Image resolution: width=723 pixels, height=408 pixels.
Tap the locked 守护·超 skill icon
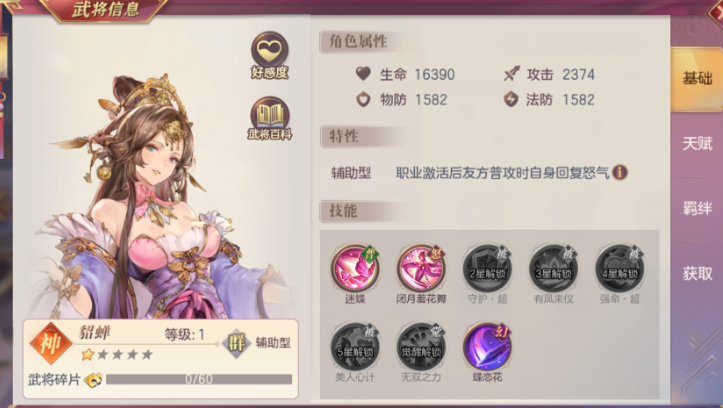[x=487, y=269]
